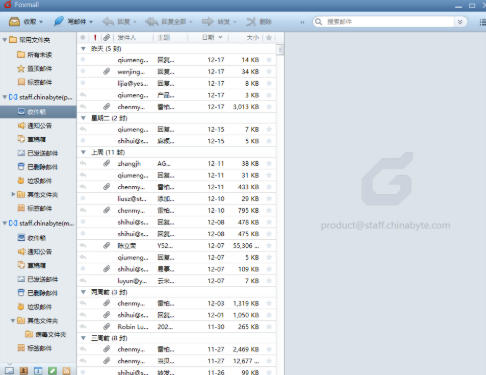The image size is (486, 375).
Task: Open the green Notes icon at sidebar bottom
Action: point(52,371)
